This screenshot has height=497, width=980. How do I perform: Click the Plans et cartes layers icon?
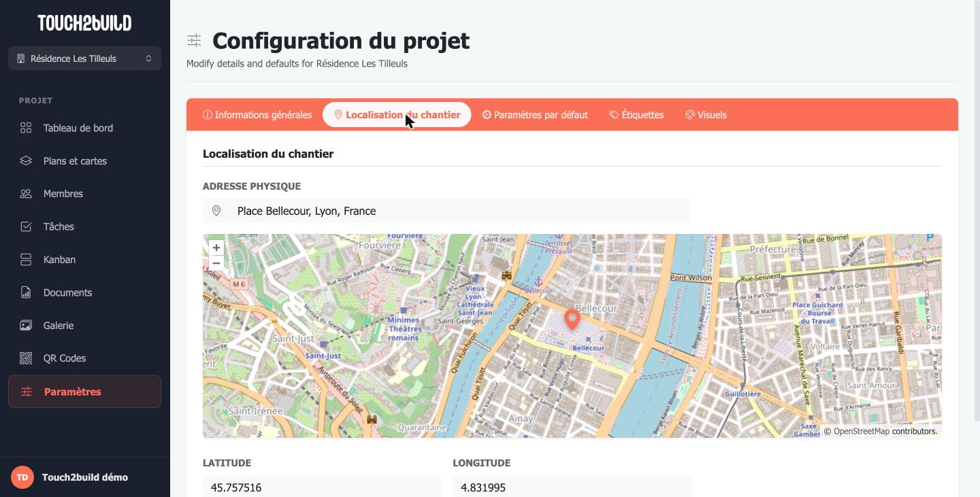point(26,161)
